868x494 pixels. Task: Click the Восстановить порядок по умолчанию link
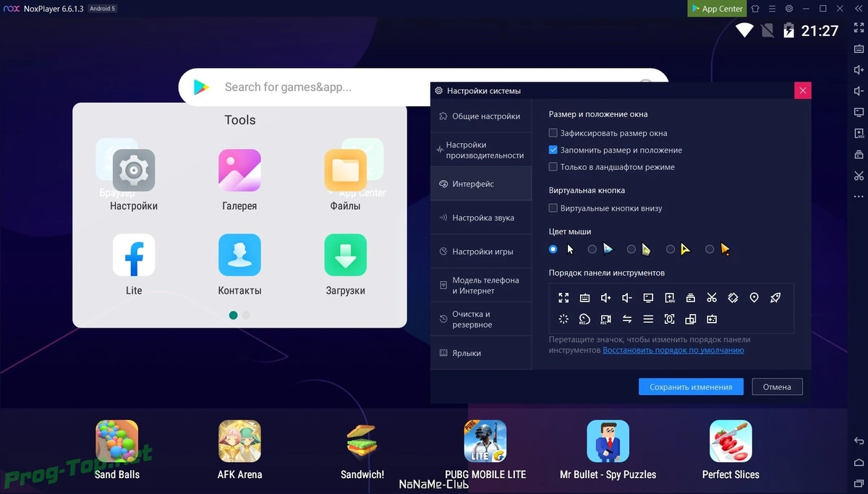point(673,350)
